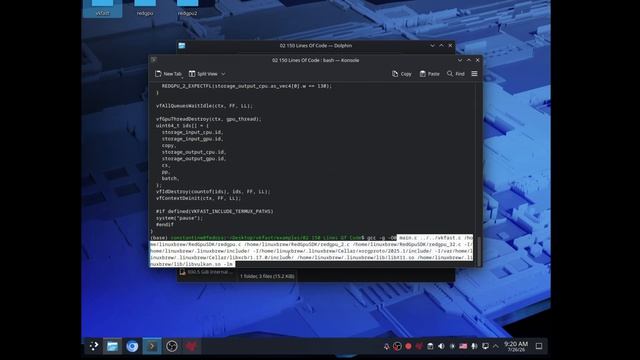Viewport: 640px width, 360px height.
Task: Close the Konsole window
Action: [x=478, y=60]
